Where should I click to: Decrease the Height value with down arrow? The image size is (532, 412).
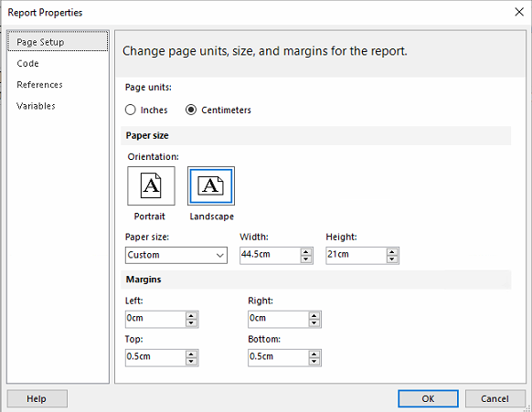point(392,259)
